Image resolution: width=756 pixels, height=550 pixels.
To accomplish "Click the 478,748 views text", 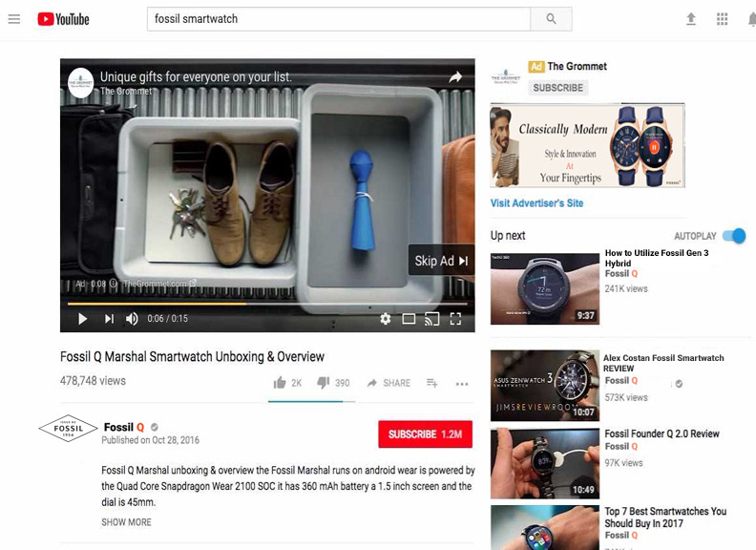I will (x=93, y=381).
